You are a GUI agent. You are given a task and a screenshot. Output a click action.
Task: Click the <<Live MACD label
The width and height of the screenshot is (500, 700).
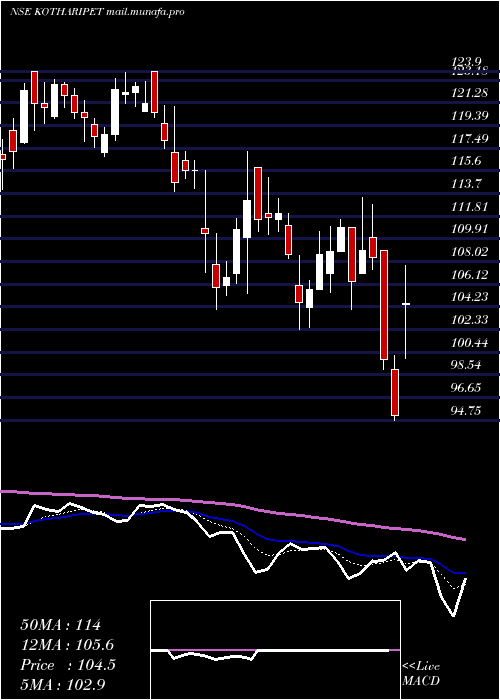pyautogui.click(x=421, y=674)
